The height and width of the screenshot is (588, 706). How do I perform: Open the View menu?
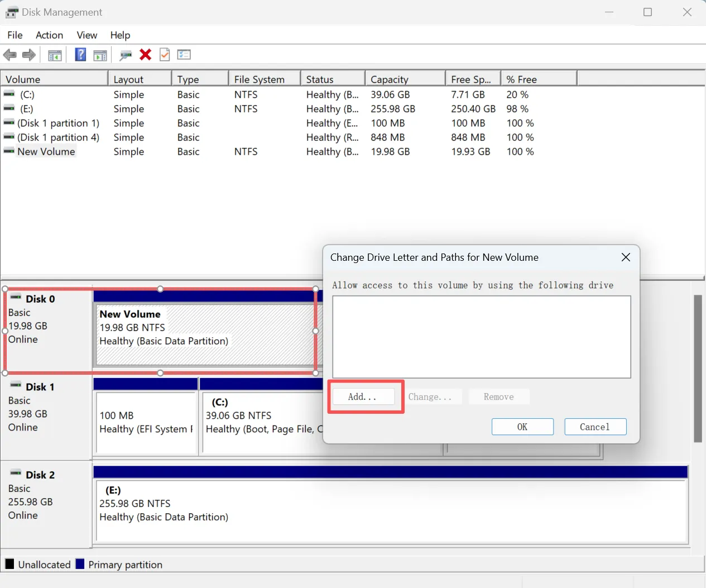coord(87,35)
